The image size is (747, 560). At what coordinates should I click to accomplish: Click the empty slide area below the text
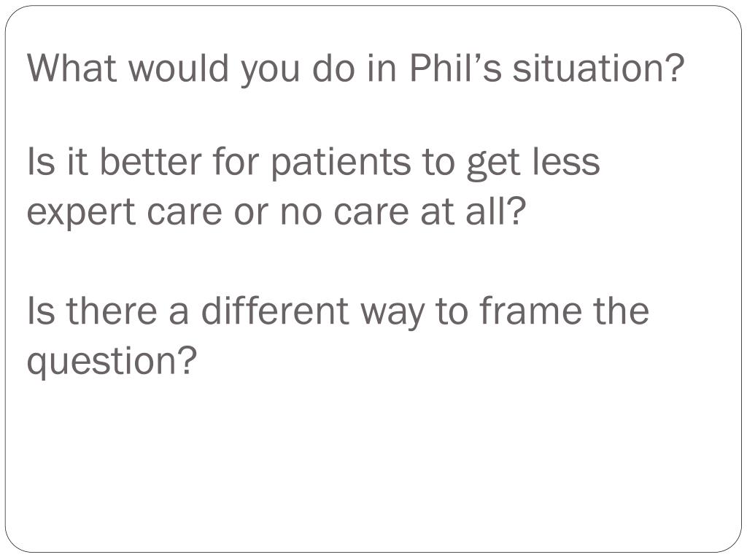(373, 467)
